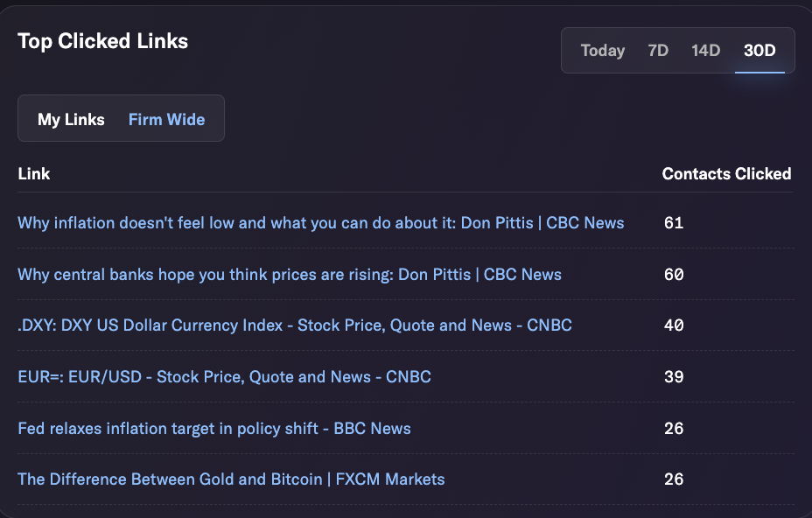Click the Link column header
This screenshot has height=518, width=812.
34,173
